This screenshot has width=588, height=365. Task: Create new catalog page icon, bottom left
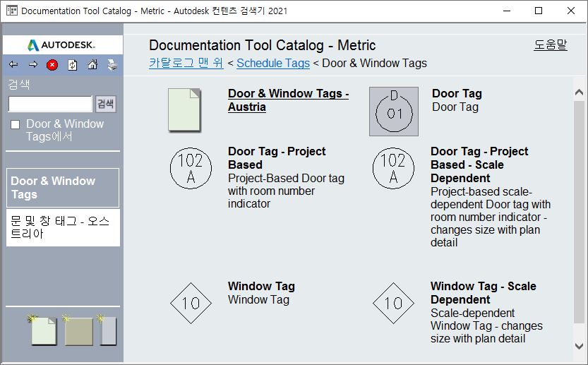click(x=43, y=330)
